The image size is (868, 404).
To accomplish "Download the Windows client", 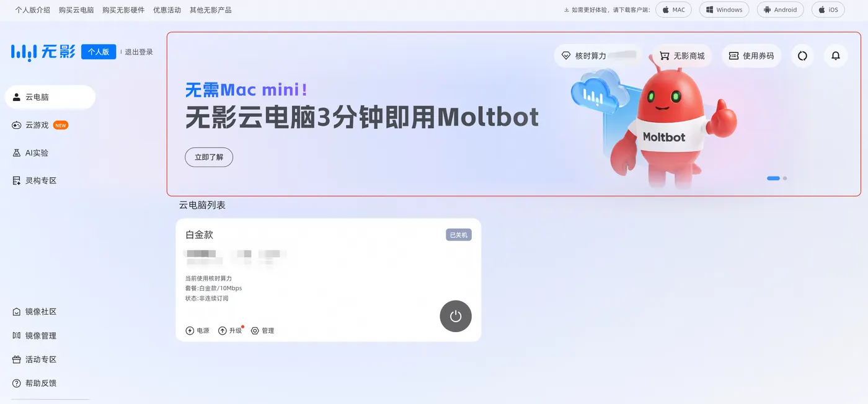I will click(724, 10).
